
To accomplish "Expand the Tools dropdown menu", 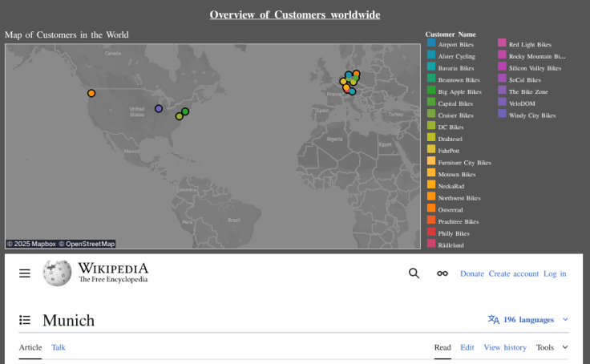I will (552, 347).
